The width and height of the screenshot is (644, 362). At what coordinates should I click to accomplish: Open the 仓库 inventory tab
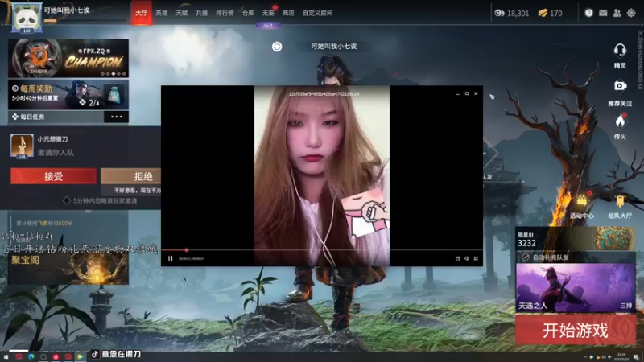point(248,13)
